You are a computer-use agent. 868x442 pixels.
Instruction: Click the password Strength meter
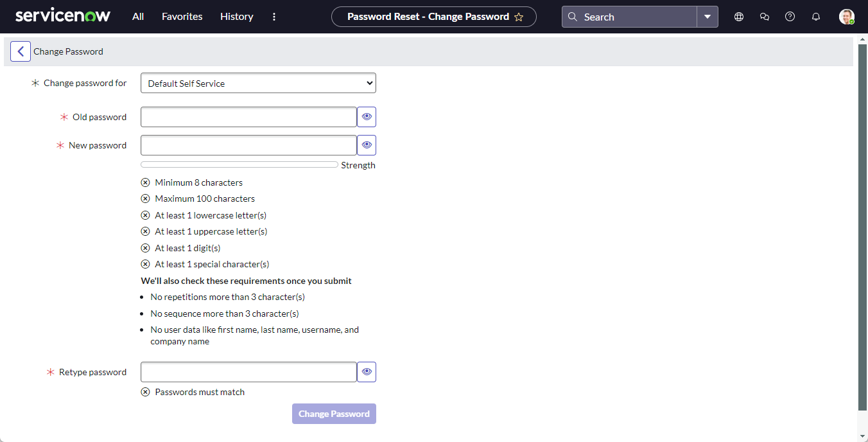pos(238,164)
